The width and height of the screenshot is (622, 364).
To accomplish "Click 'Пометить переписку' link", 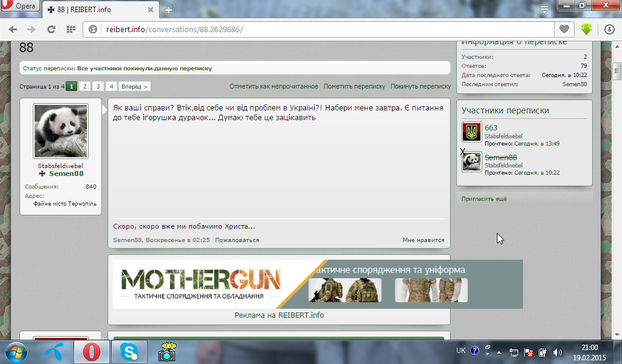I will 354,86.
